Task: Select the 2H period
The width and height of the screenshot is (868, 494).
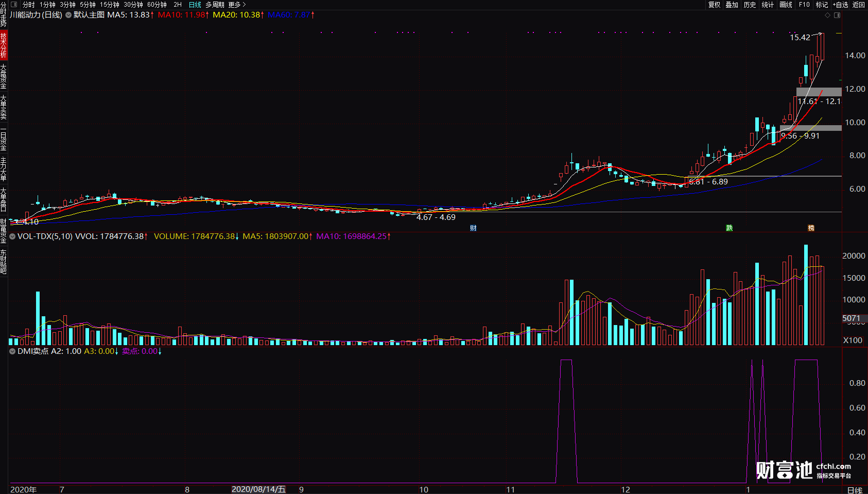Action: [178, 5]
